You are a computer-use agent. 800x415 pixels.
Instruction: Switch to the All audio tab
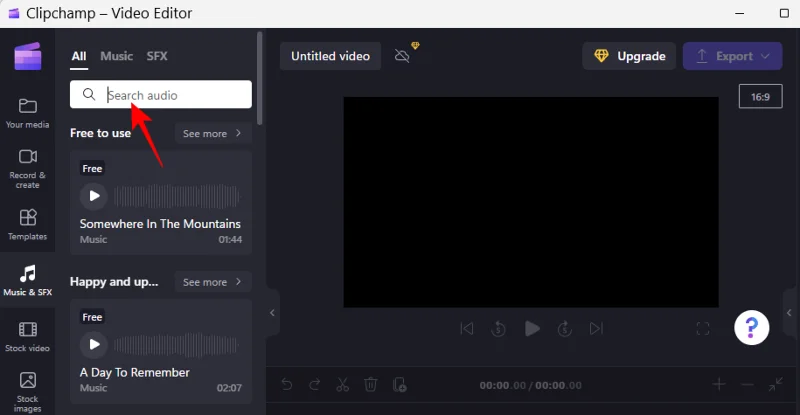click(x=79, y=56)
